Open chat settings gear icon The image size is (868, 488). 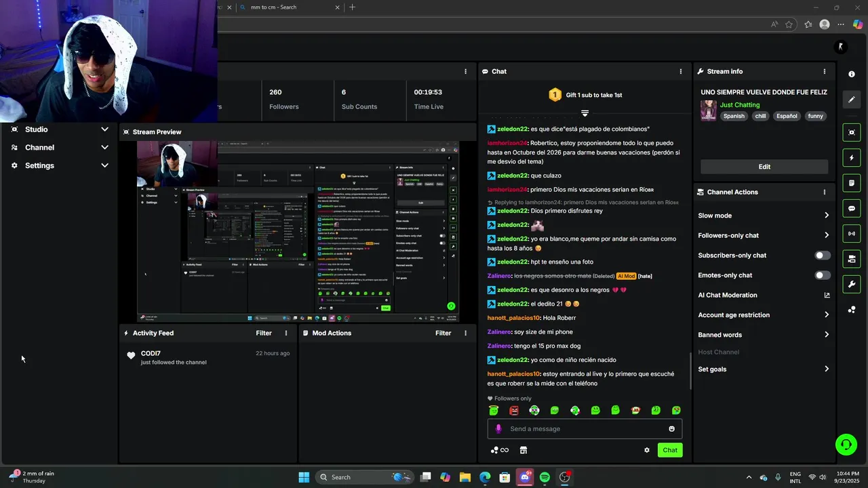[646, 450]
